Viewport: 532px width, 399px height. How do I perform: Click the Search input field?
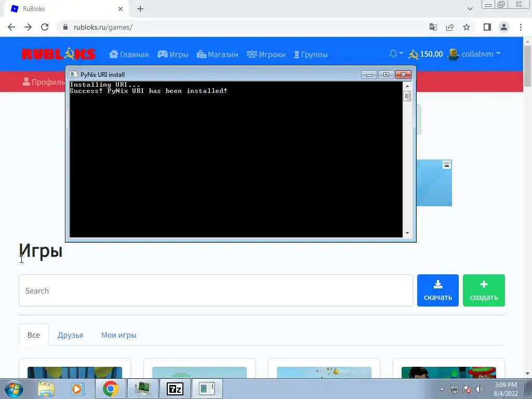tap(216, 290)
